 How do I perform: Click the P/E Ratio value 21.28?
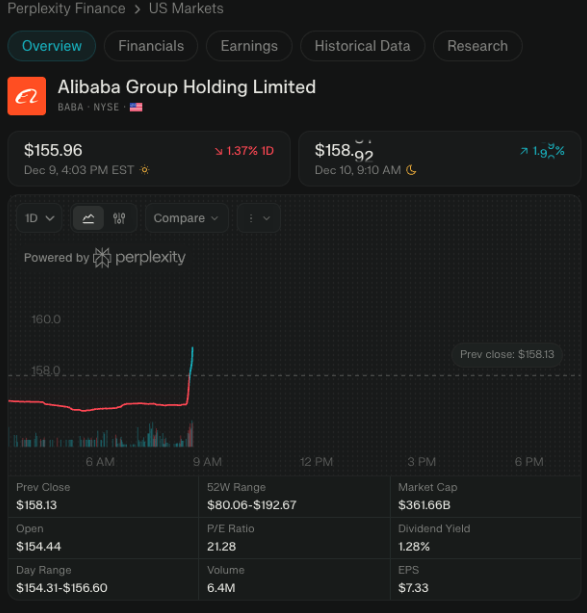click(221, 547)
